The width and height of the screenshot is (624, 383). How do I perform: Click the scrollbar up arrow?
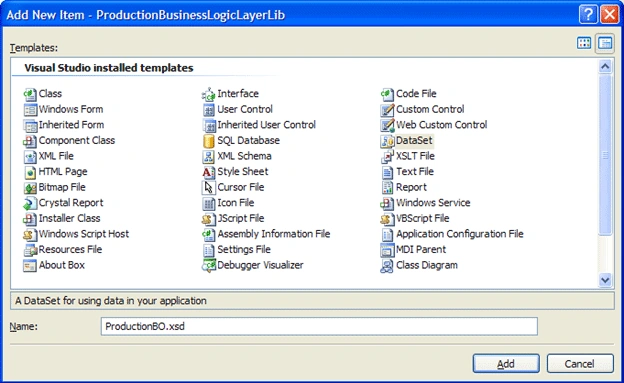pos(605,66)
